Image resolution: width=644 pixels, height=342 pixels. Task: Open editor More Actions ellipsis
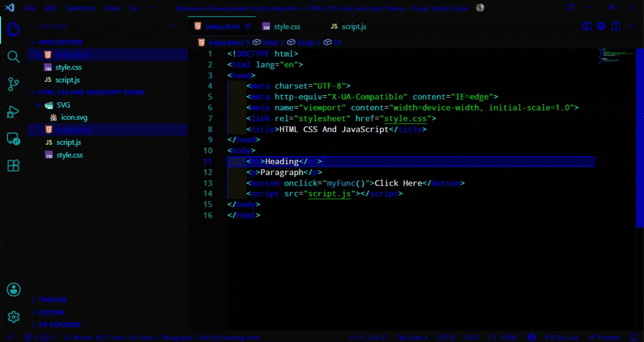630,26
